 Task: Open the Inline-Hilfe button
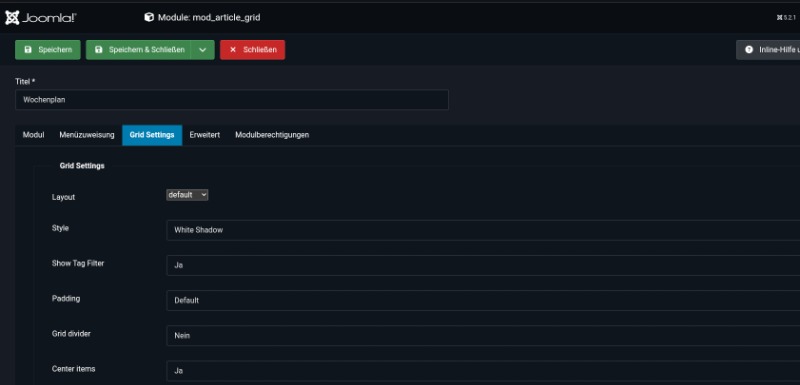(x=768, y=50)
